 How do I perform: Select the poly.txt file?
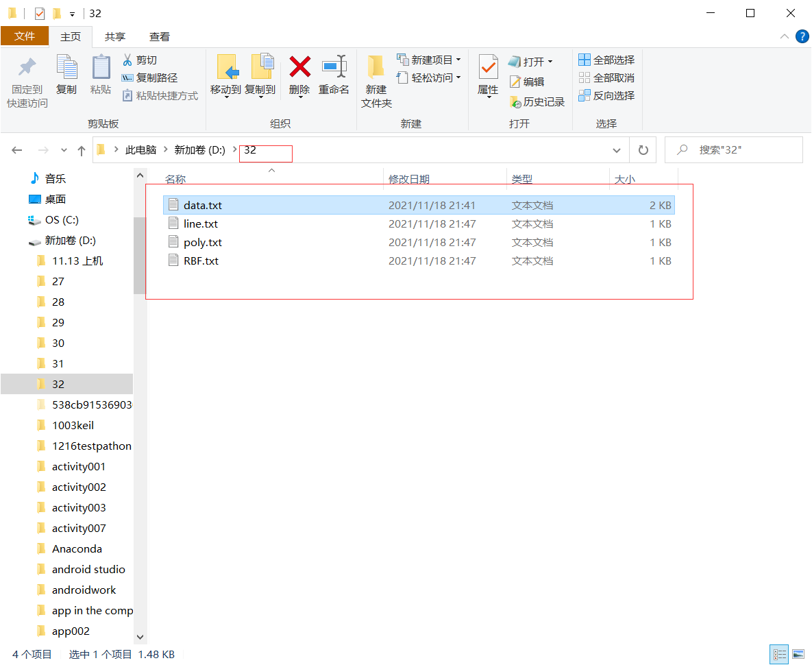click(x=419, y=243)
